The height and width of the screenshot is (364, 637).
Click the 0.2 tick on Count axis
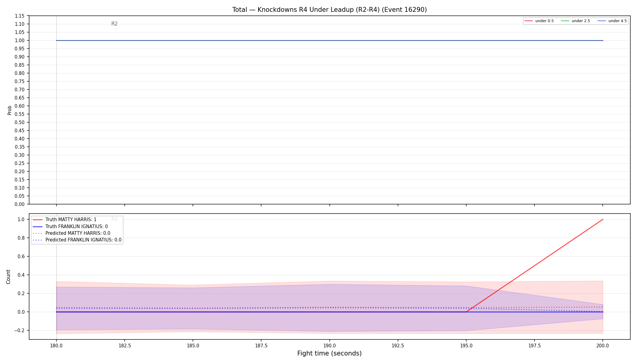tap(22, 293)
